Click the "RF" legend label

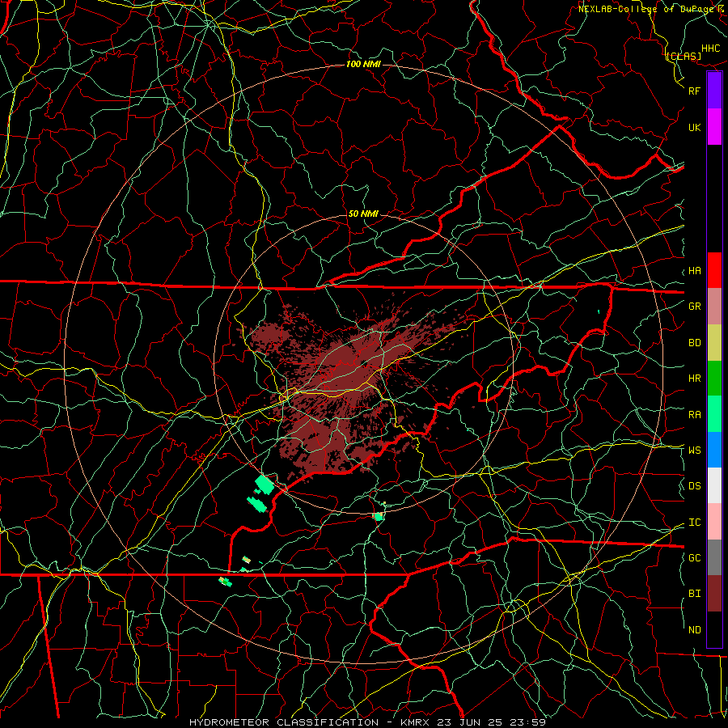694,91
